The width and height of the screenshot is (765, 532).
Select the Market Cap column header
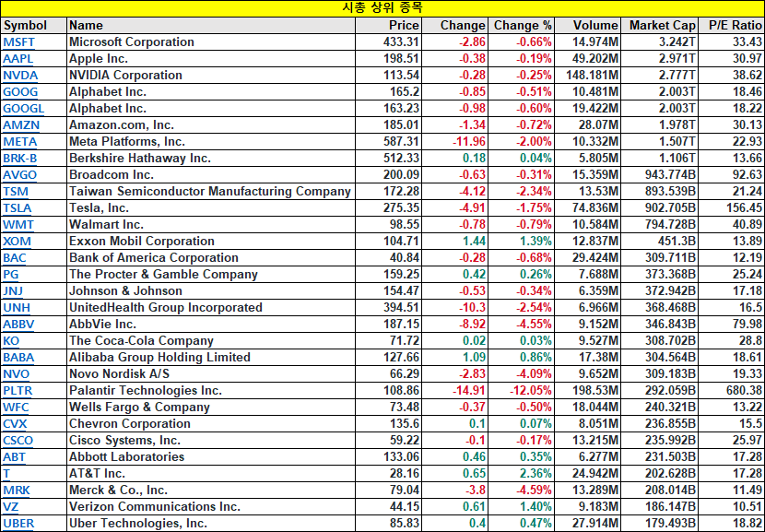pos(660,26)
